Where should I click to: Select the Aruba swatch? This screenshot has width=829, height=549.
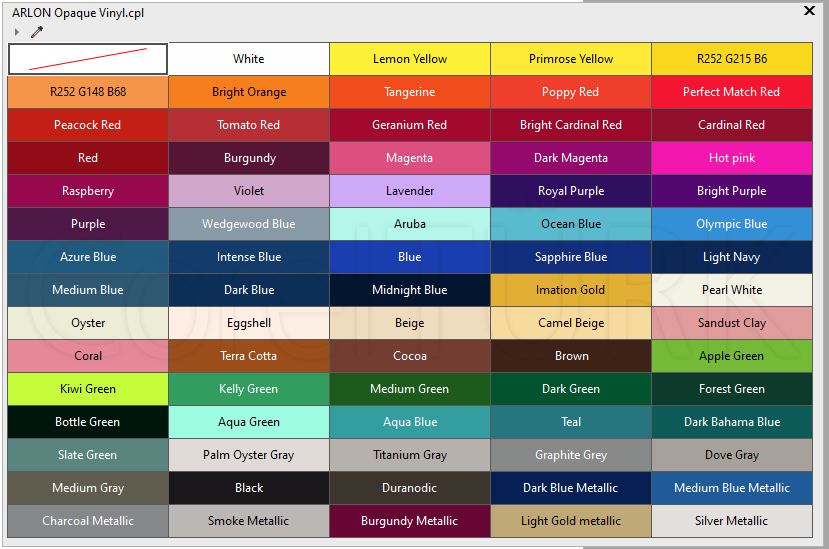[410, 224]
